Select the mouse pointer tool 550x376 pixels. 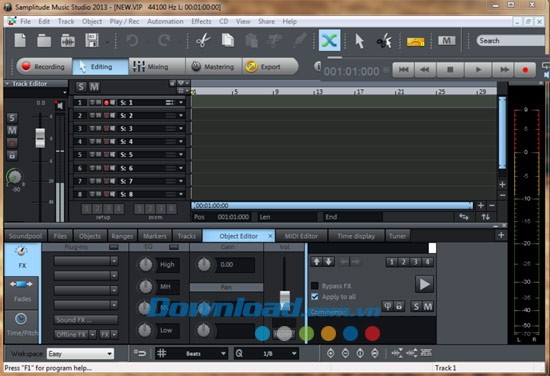[x=359, y=41]
